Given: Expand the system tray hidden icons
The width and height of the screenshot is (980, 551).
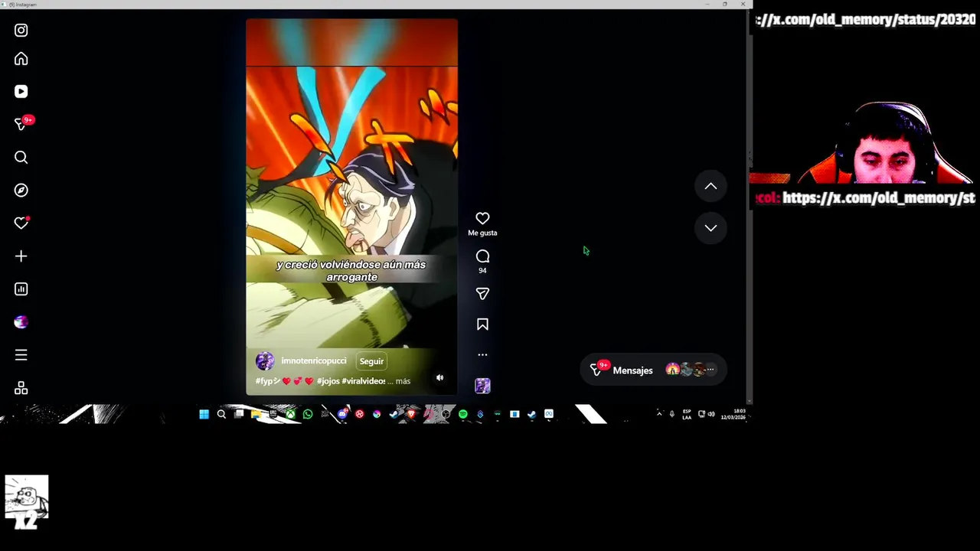Looking at the screenshot, I should (659, 413).
